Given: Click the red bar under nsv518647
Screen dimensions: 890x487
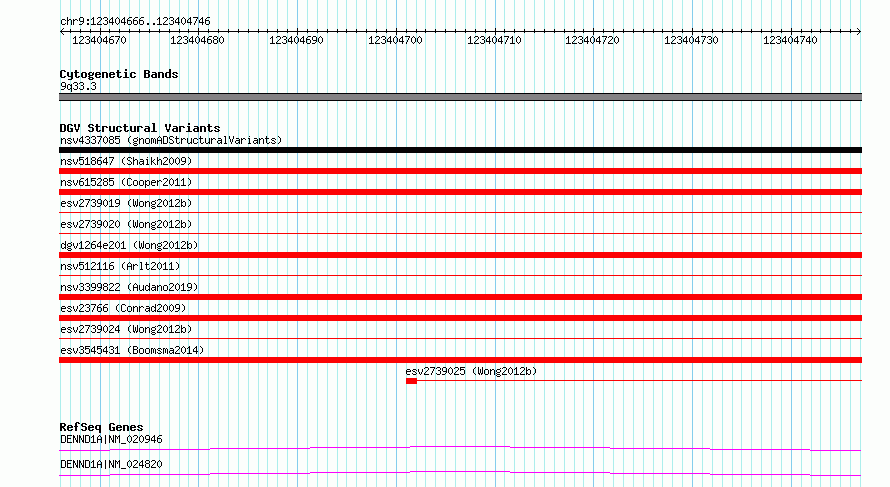Looking at the screenshot, I should click(x=460, y=171).
